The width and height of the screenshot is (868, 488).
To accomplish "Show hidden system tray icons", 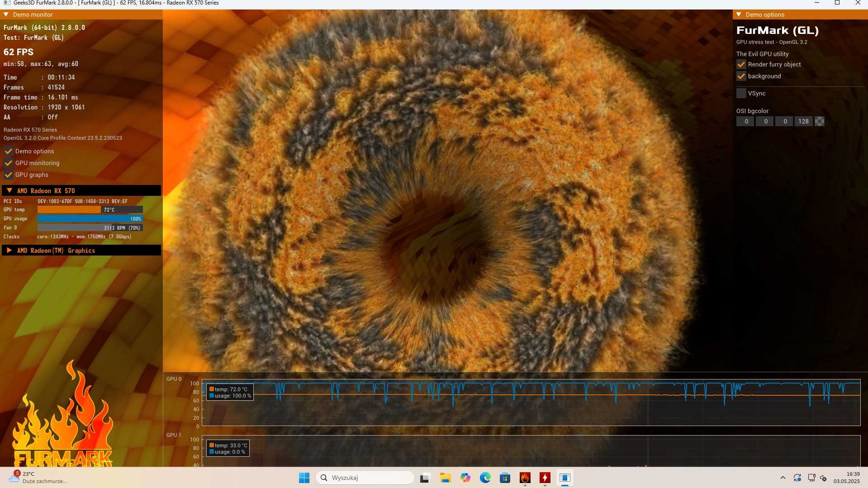I will pos(783,478).
